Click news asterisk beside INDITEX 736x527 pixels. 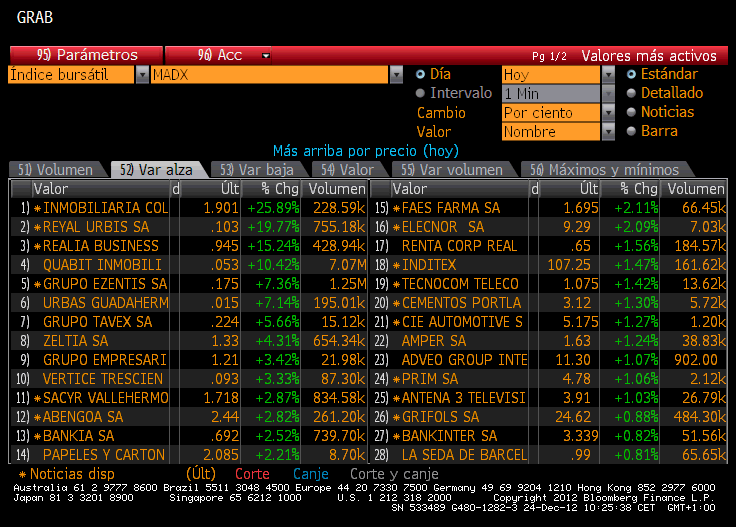396,265
